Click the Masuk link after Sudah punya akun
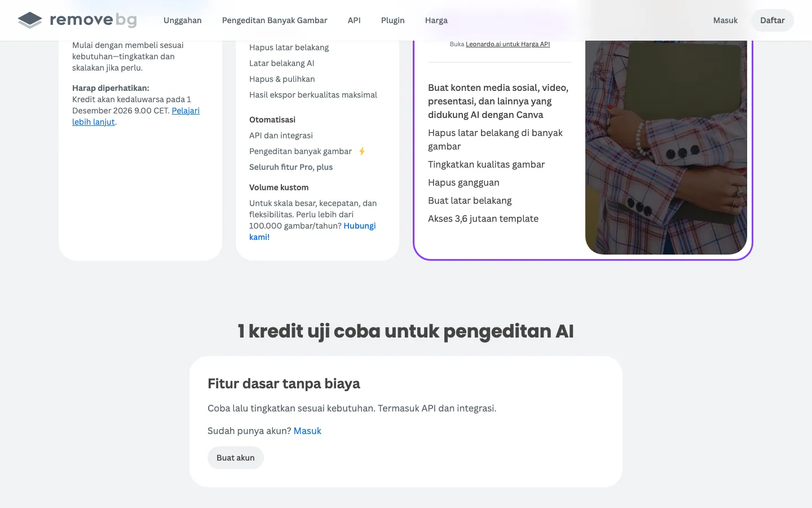 coord(307,431)
